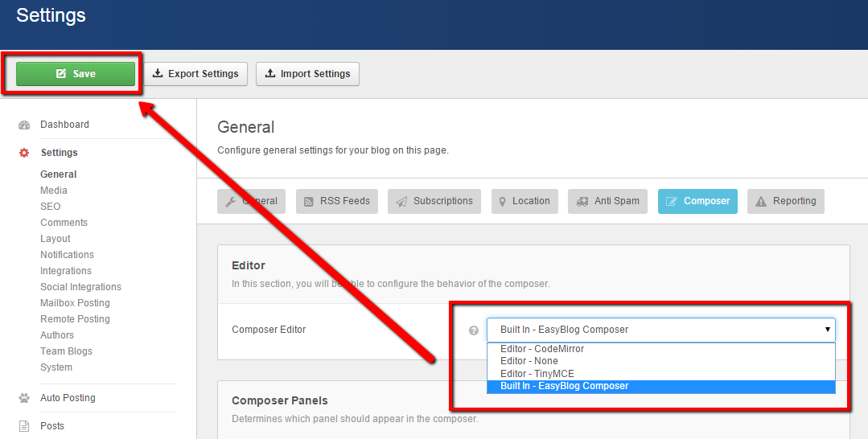Click the Editor section heading
The image size is (868, 439).
249,265
